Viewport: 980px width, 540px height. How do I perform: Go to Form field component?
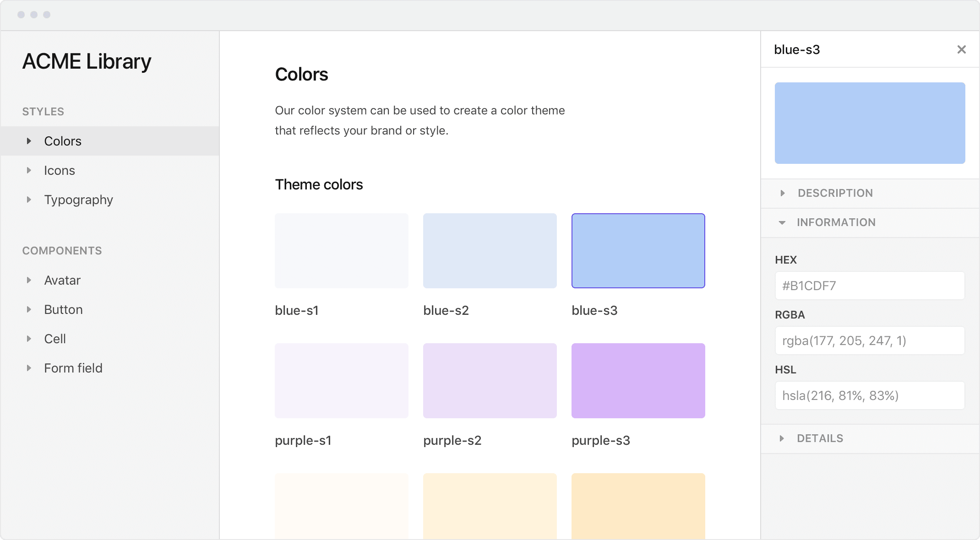click(73, 368)
